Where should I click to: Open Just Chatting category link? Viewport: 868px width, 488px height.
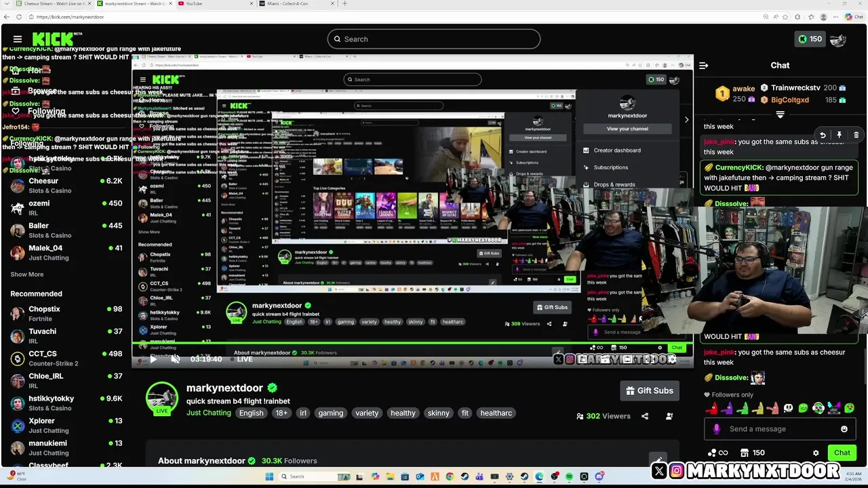click(209, 413)
